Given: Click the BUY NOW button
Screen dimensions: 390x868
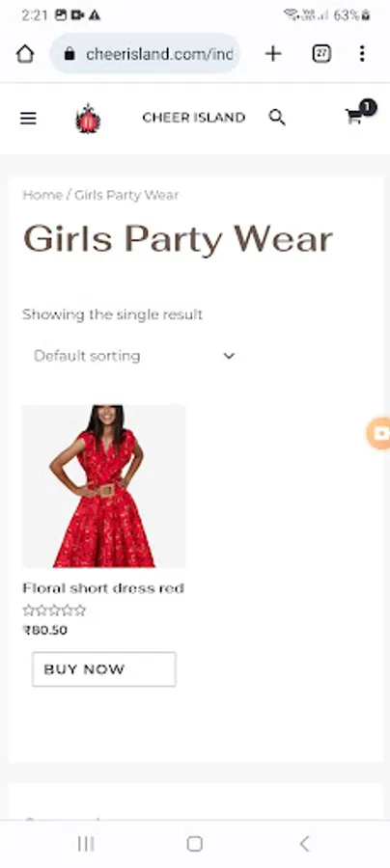Looking at the screenshot, I should [x=103, y=669].
